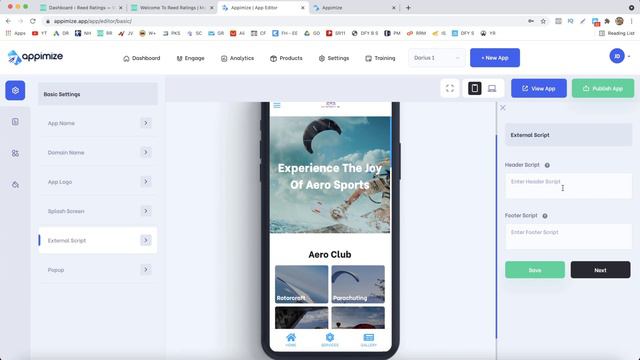Expand the External Script setting chevron
The image size is (640, 360).
tap(146, 240)
